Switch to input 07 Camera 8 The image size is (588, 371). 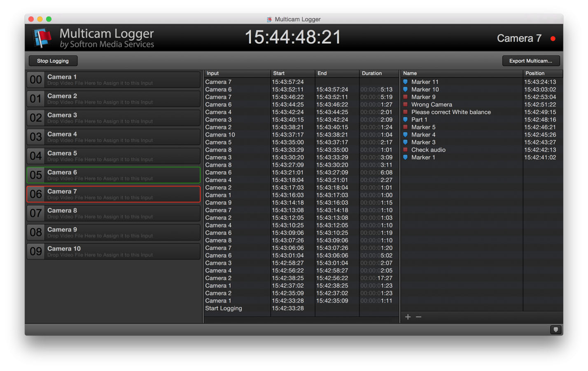tap(114, 213)
